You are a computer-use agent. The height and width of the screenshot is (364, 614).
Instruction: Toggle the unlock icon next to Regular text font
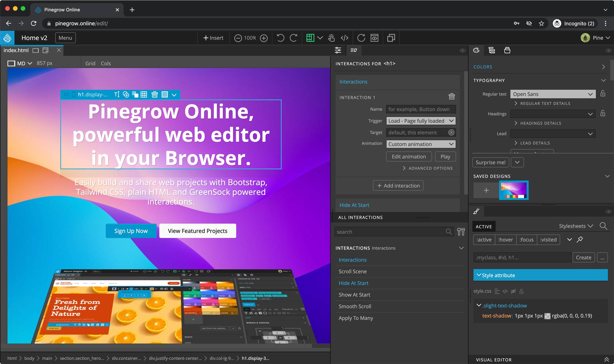click(x=603, y=94)
